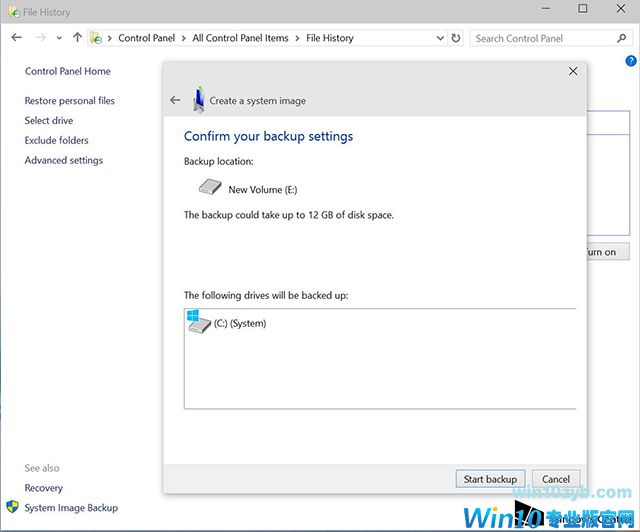Expand the chevron after Control Panel breadcrumb
This screenshot has height=532, width=640.
point(184,38)
